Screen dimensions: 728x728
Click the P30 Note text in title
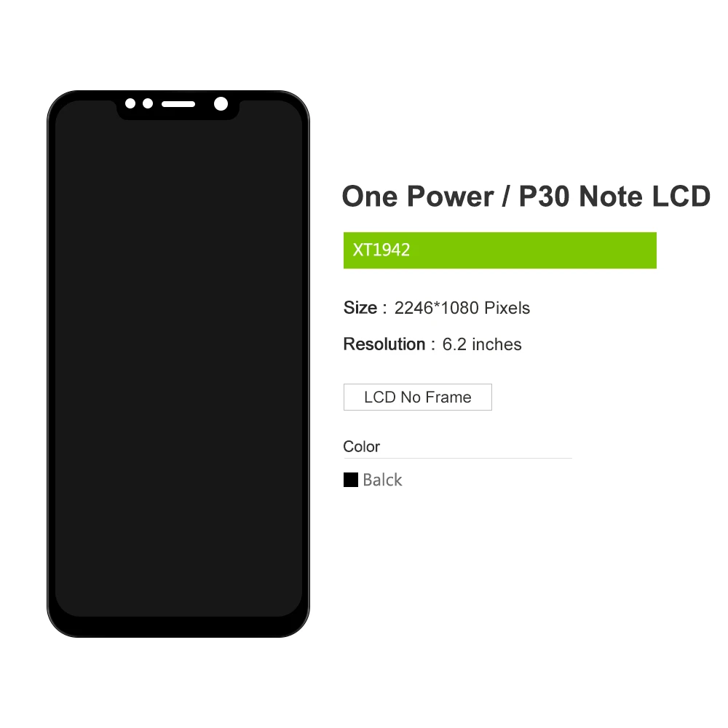[581, 197]
